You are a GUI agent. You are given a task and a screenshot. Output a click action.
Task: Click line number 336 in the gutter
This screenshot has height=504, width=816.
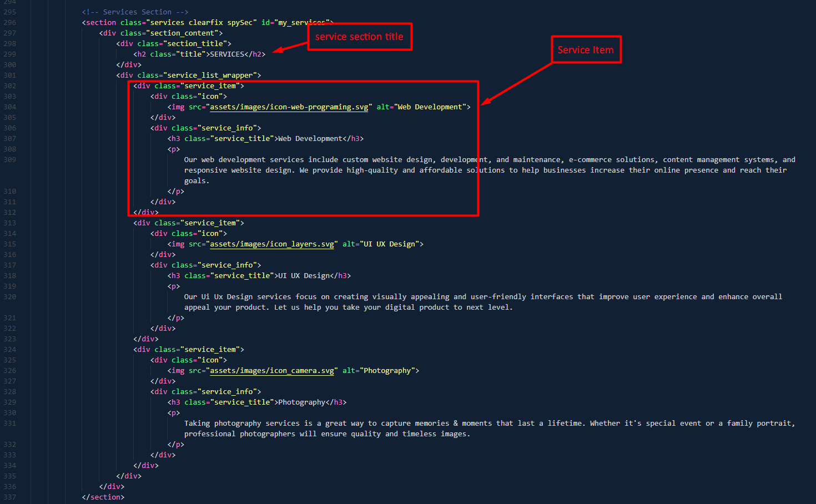point(10,486)
